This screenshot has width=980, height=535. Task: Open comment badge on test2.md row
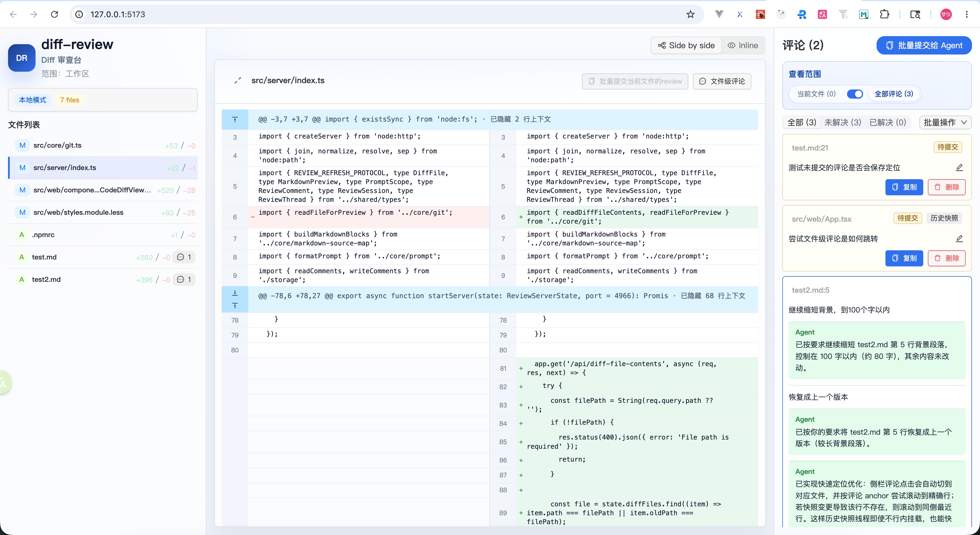click(x=184, y=280)
